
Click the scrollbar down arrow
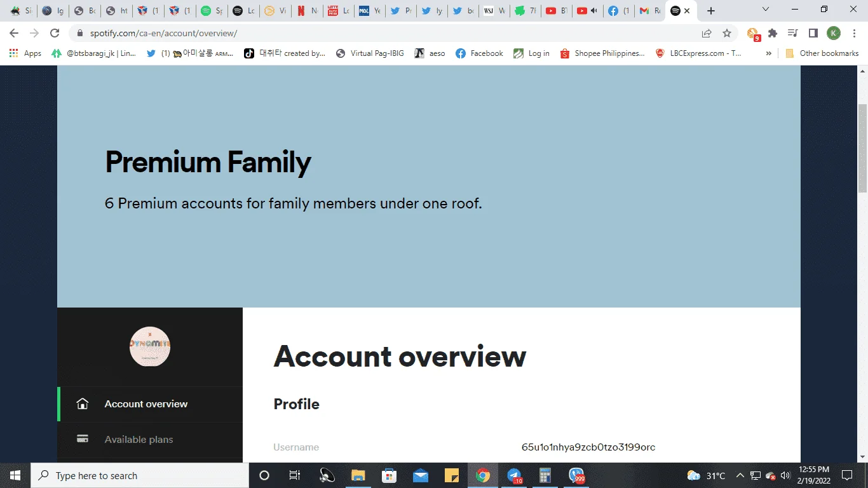tap(862, 457)
